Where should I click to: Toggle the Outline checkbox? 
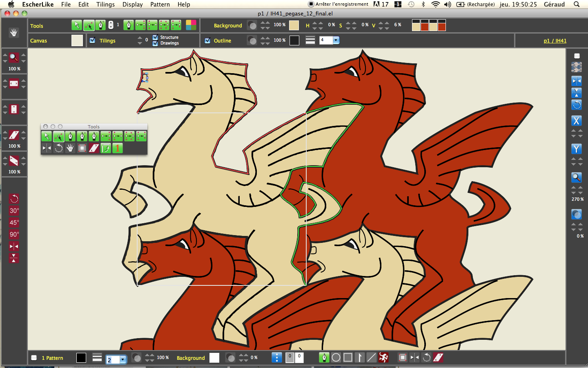pyautogui.click(x=207, y=40)
